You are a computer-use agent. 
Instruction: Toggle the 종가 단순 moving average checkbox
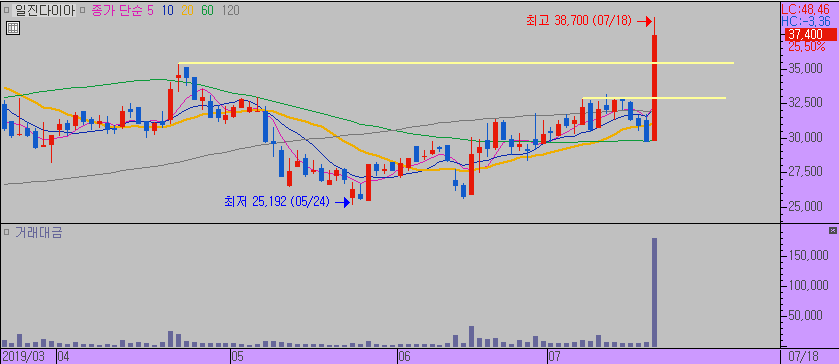(82, 10)
